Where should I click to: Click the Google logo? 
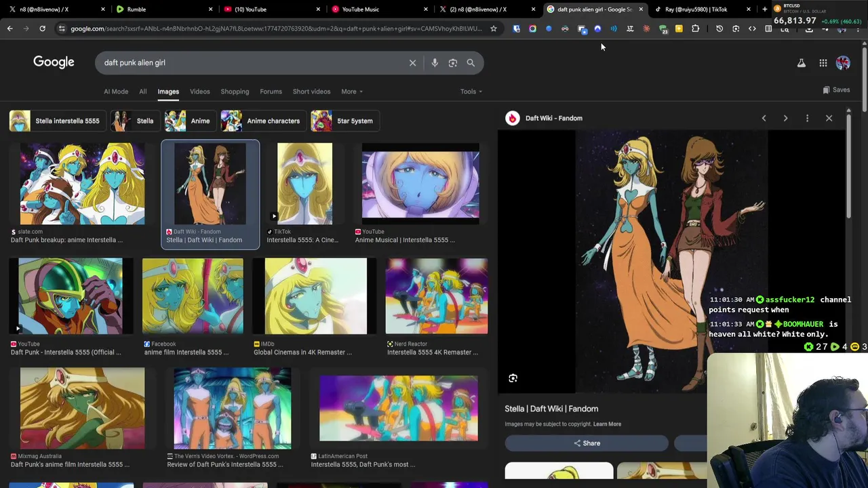click(54, 62)
